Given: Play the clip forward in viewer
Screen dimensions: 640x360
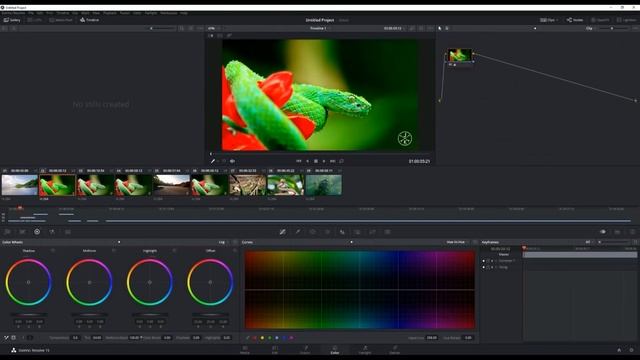Looking at the screenshot, I should pos(324,161).
